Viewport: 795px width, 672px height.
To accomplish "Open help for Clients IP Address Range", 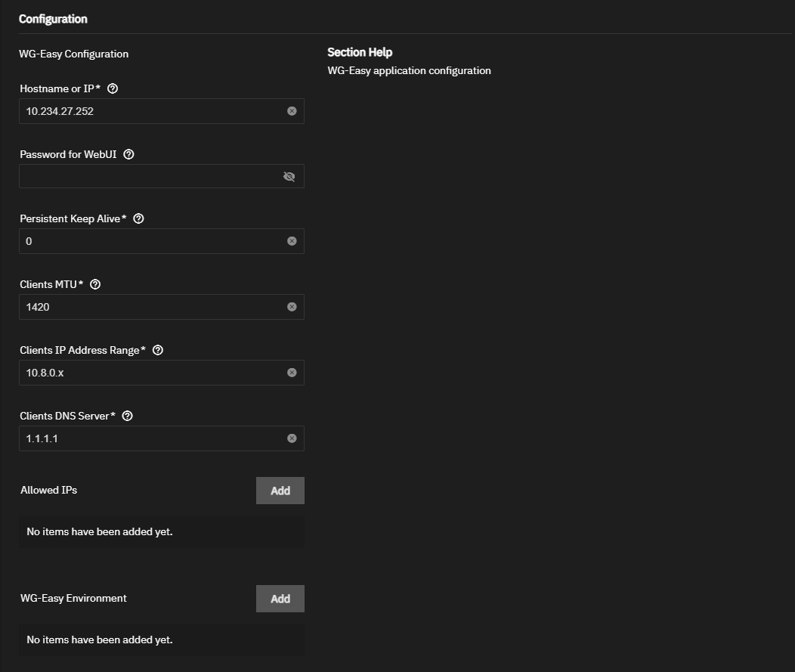I will click(158, 351).
